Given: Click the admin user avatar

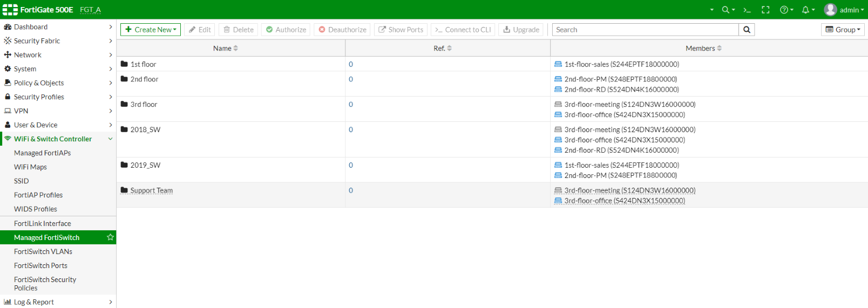Looking at the screenshot, I should coord(830,10).
